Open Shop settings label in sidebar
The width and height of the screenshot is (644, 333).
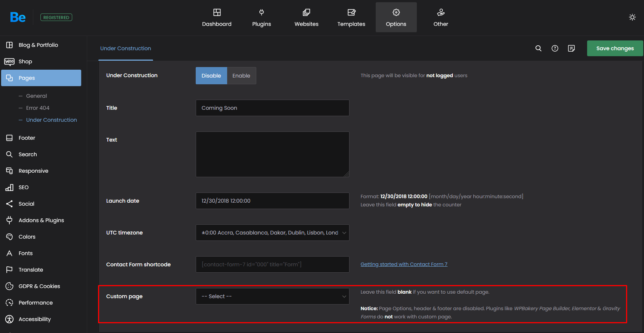point(25,61)
